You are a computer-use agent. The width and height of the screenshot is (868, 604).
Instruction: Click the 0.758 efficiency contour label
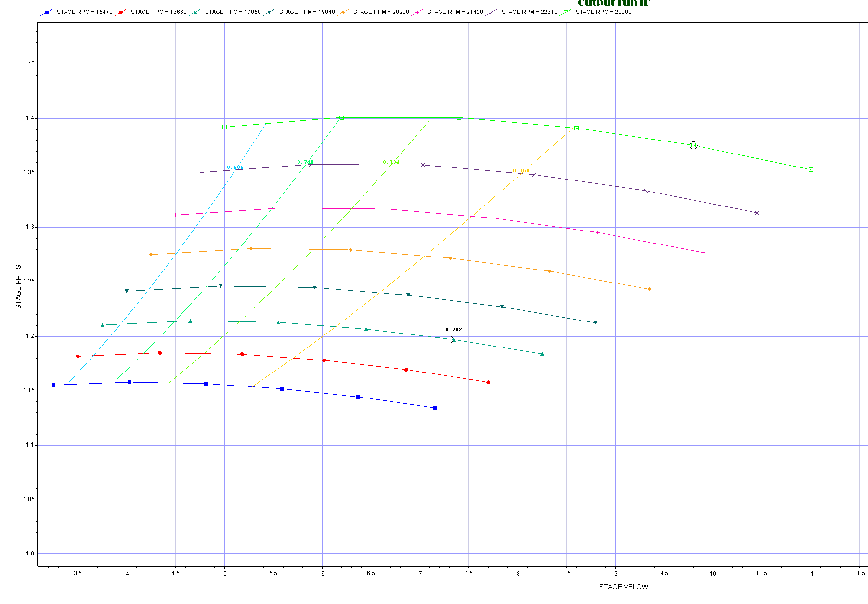click(521, 171)
